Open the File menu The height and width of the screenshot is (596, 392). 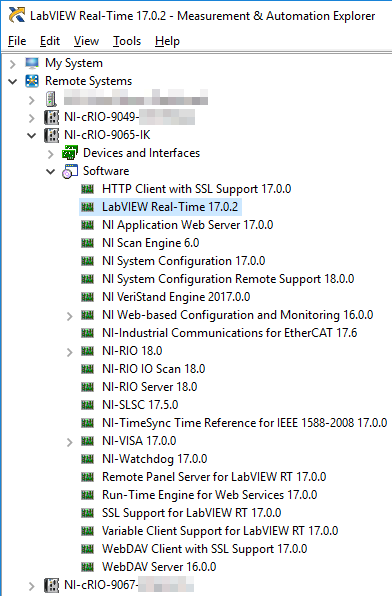point(17,41)
